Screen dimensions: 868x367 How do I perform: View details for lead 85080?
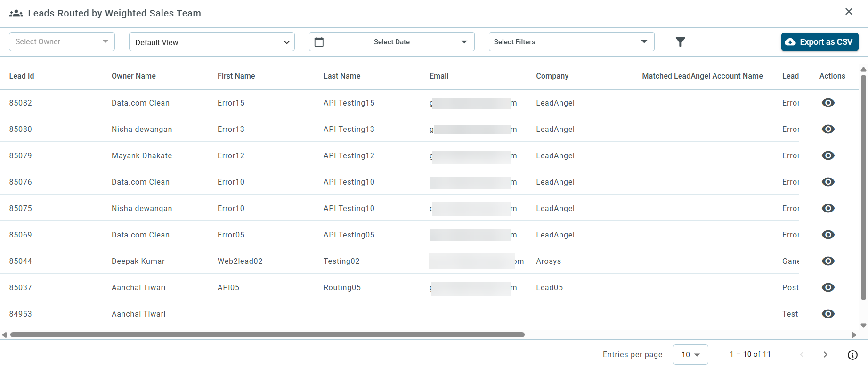click(828, 129)
